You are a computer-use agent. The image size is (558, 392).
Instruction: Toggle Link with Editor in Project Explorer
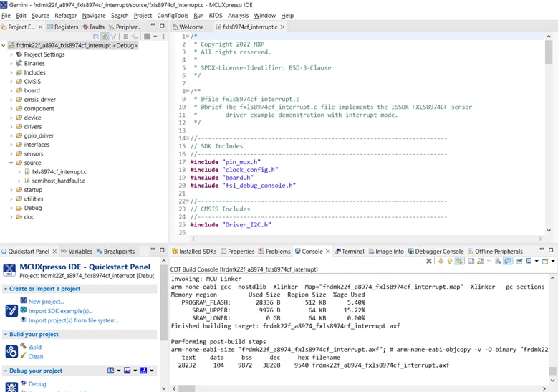pyautogui.click(x=105, y=37)
